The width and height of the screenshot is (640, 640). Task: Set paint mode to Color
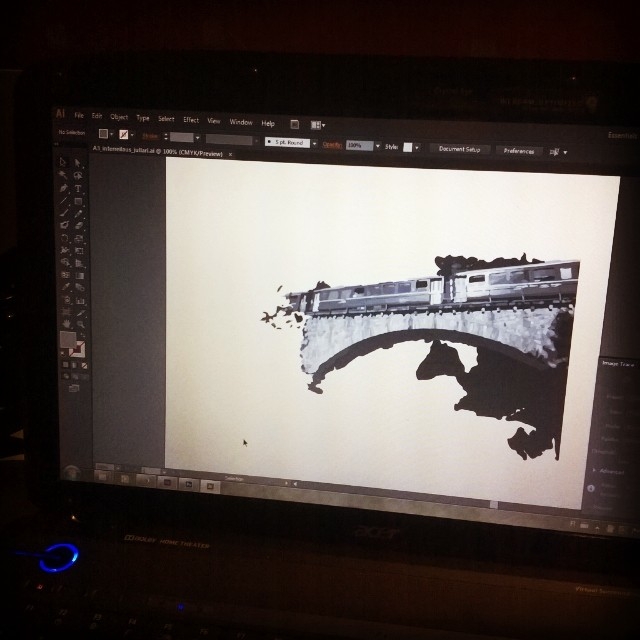66,364
